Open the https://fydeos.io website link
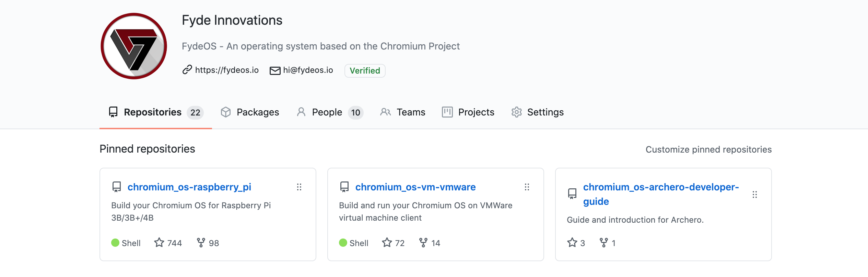 coord(226,70)
